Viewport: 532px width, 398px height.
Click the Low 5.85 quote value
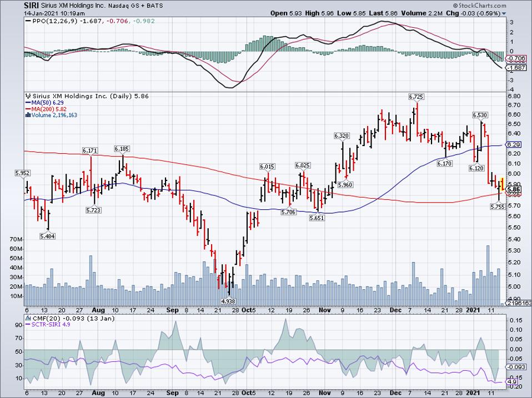[352, 13]
